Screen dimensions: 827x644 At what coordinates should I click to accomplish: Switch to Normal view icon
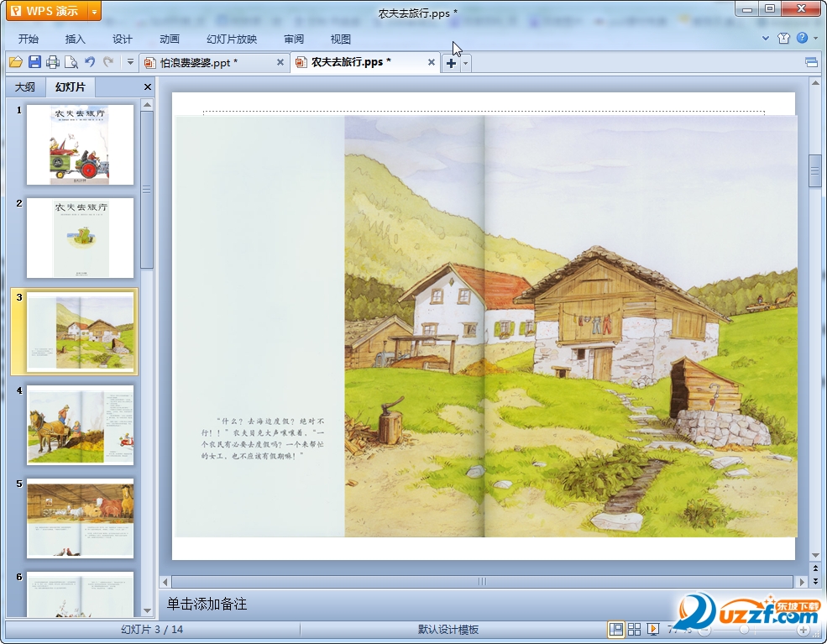[615, 629]
